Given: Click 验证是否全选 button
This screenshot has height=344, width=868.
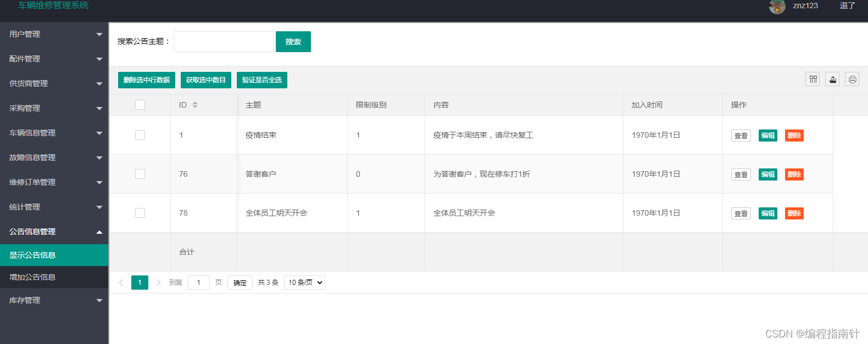Looking at the screenshot, I should click(x=262, y=80).
